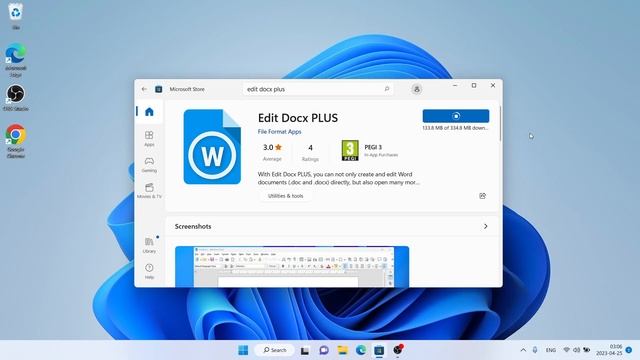
Task: Minimize the Microsoft Store window
Action: 455,85
